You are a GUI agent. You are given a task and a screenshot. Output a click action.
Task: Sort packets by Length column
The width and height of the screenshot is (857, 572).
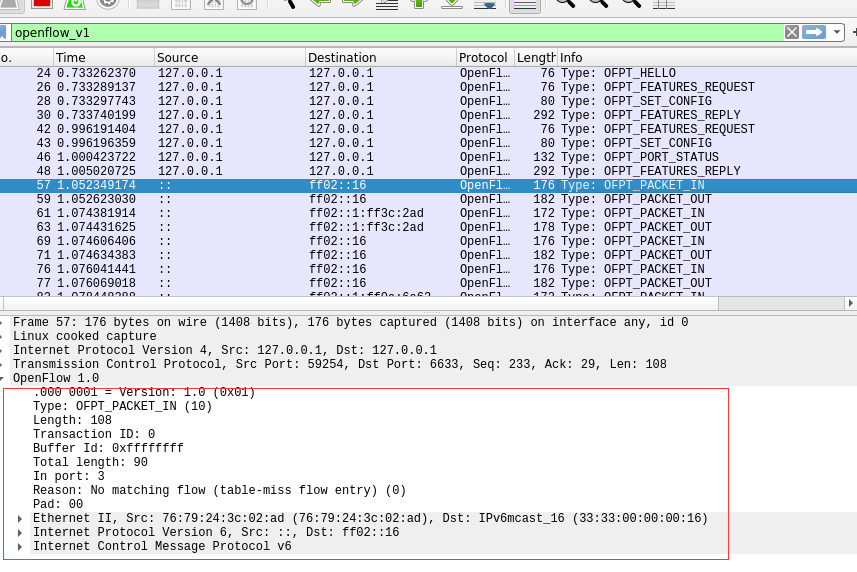[535, 57]
